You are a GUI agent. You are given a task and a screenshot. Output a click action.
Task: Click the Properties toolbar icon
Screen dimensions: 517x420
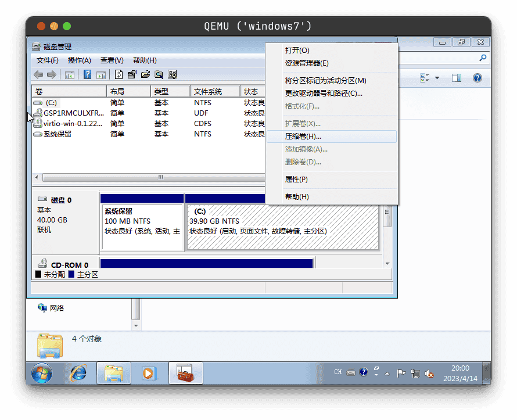point(132,74)
